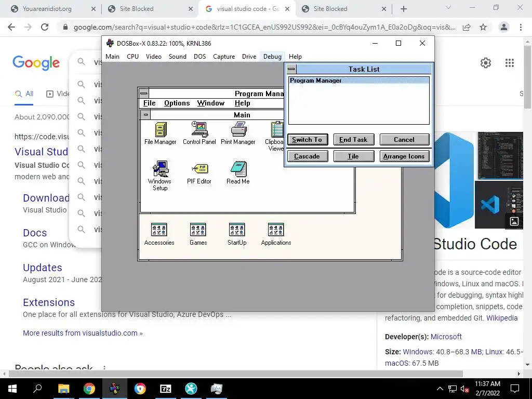Image resolution: width=532 pixels, height=399 pixels.
Task: Click the muted volume tray icon
Action: tap(464, 389)
